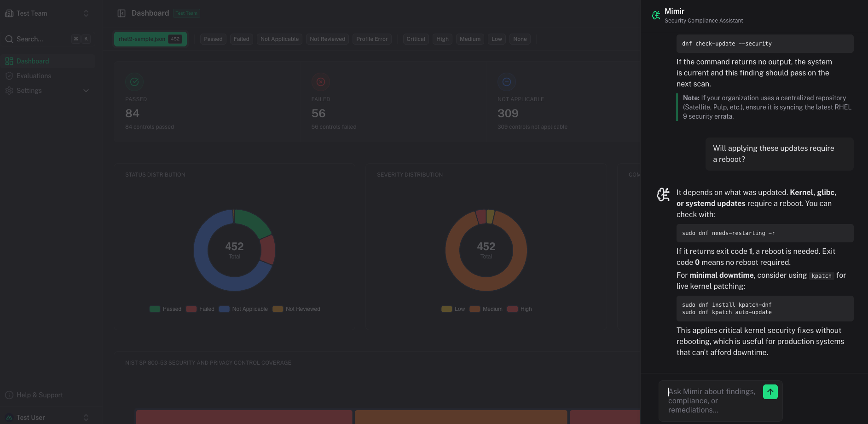This screenshot has width=868, height=424.
Task: Open Settings via the gear icon
Action: 9,90
